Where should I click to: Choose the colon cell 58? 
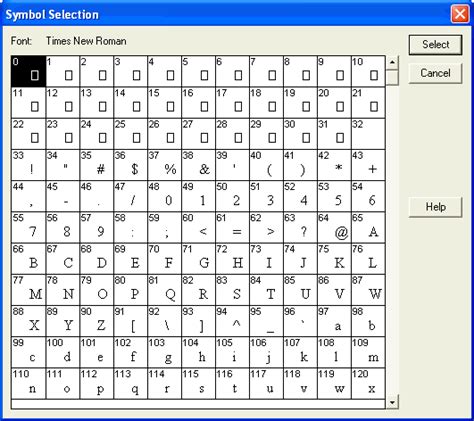tap(131, 227)
